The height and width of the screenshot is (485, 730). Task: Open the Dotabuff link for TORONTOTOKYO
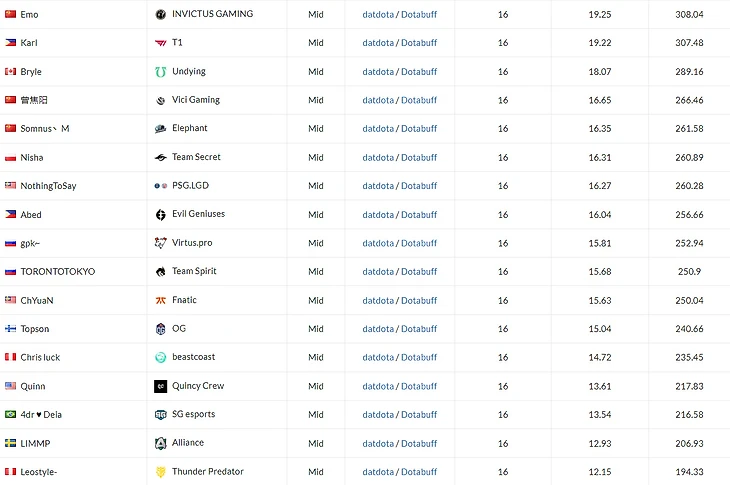[x=419, y=272]
